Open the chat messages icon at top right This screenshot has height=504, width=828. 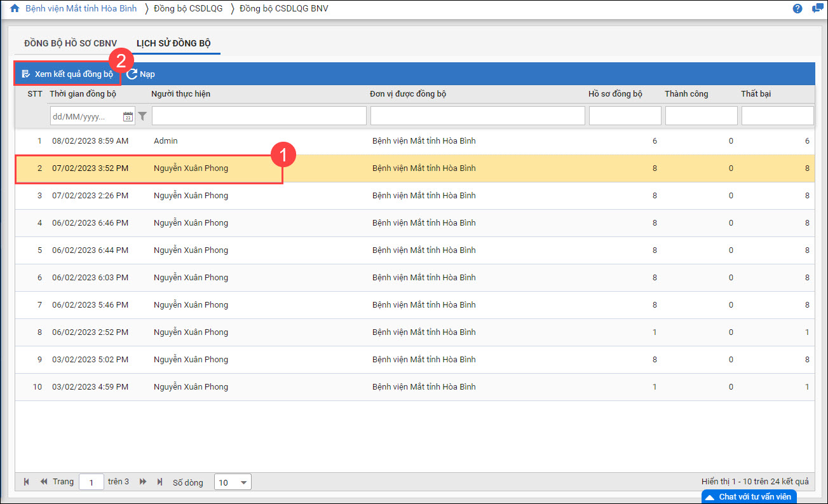click(x=817, y=9)
